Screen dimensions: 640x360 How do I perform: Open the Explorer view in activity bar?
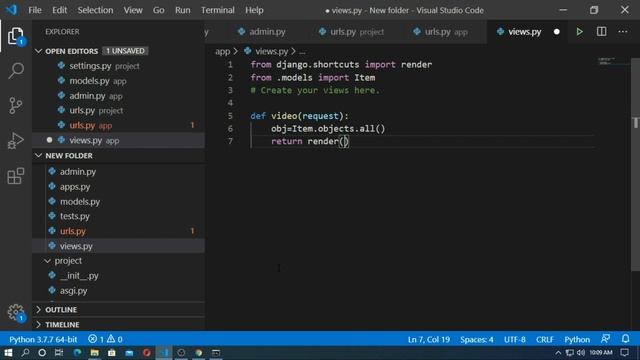[x=16, y=36]
